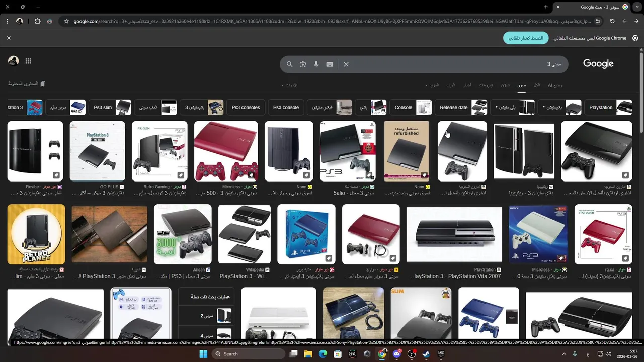Open the Google account profile avatar
This screenshot has width=644, height=362.
pyautogui.click(x=14, y=61)
